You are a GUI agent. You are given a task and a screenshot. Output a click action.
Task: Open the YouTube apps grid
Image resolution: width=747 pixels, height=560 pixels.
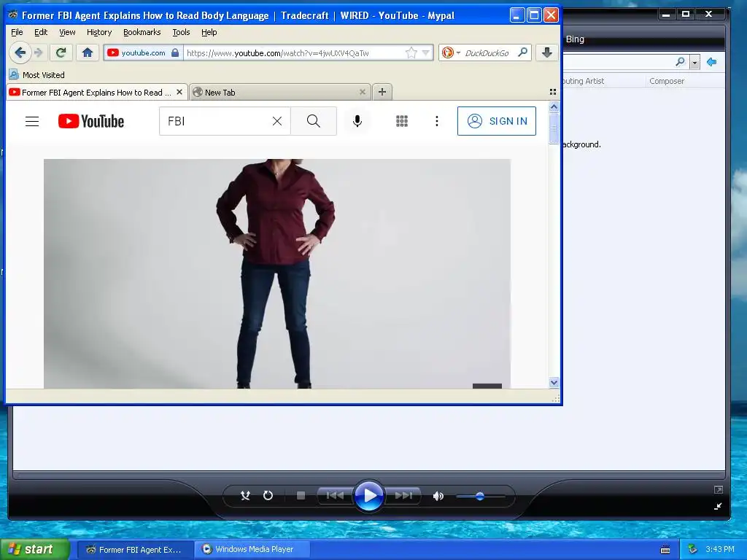402,121
